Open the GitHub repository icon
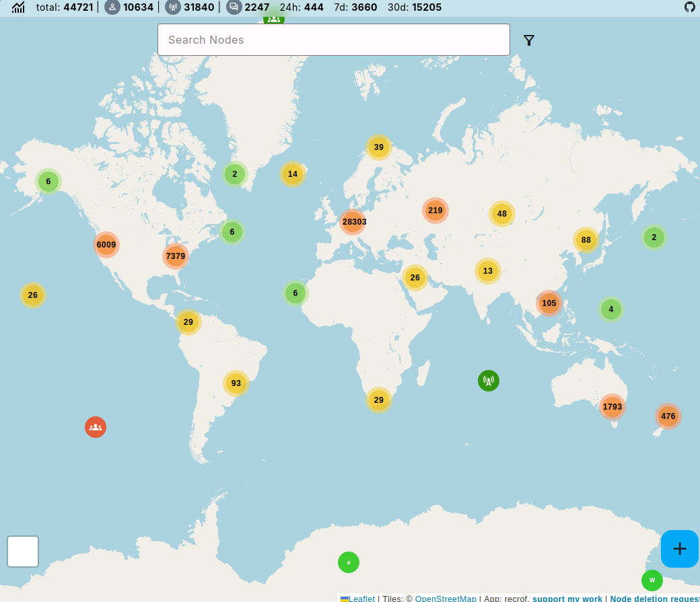 (690, 7)
